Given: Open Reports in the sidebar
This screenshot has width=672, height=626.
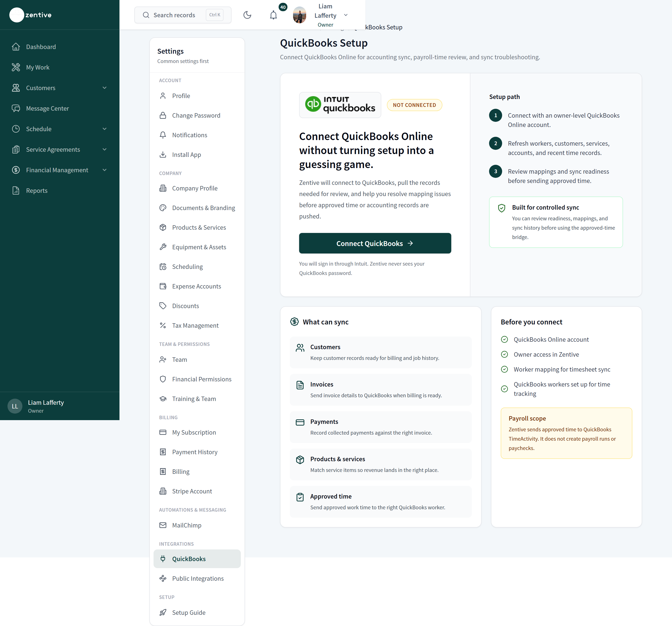Looking at the screenshot, I should pyautogui.click(x=36, y=190).
